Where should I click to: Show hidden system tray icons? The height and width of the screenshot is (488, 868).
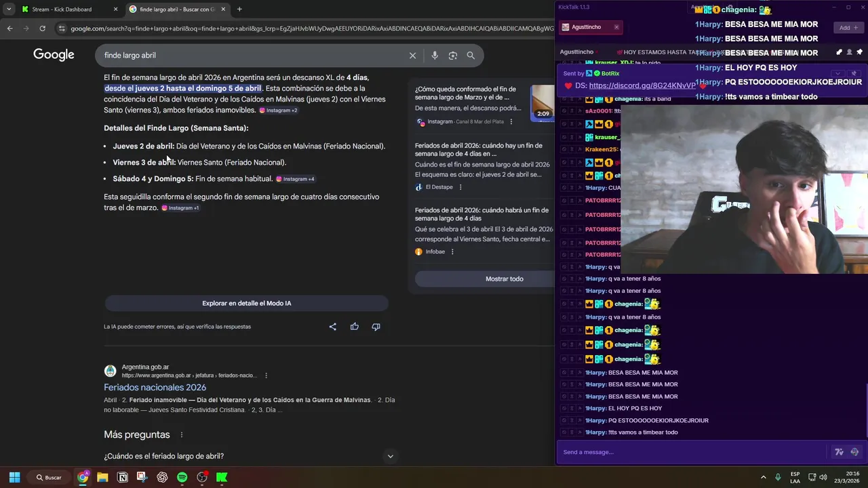pyautogui.click(x=763, y=477)
